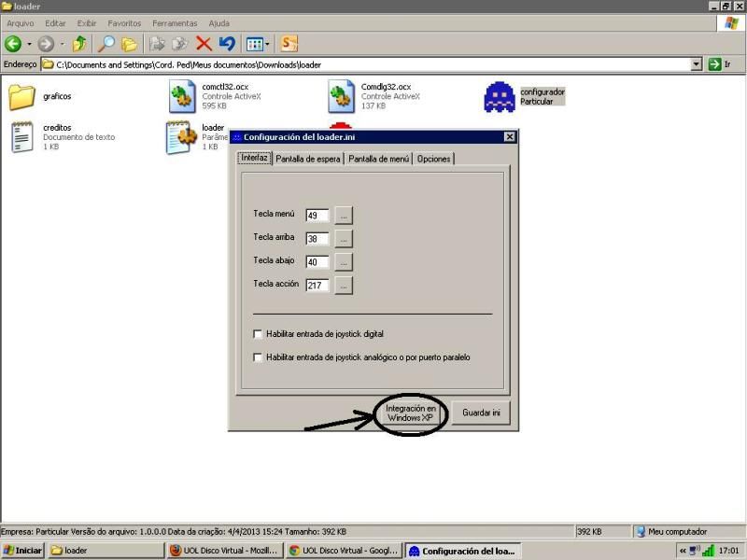This screenshot has height=560, width=747.
Task: Click network signal tray icon
Action: tap(709, 551)
